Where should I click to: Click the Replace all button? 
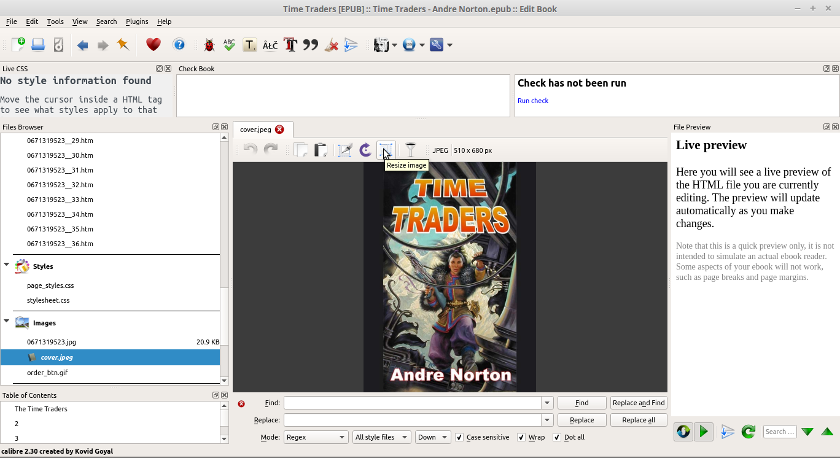(x=638, y=420)
